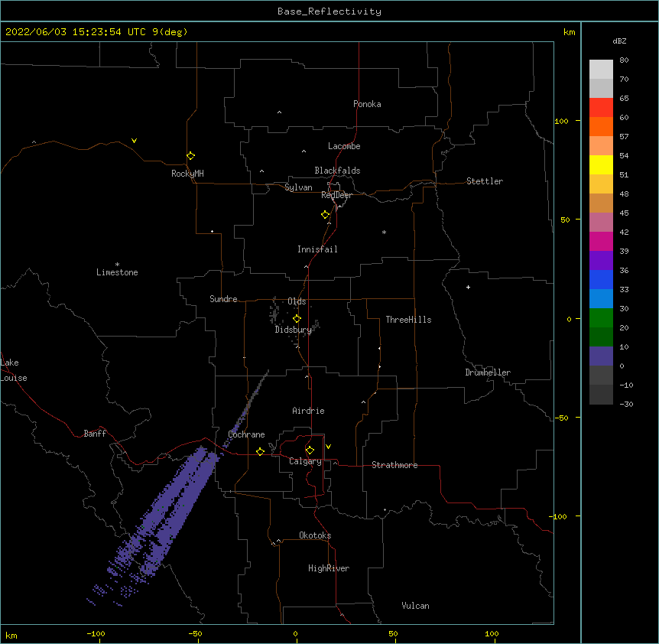Image resolution: width=659 pixels, height=644 pixels.
Task: Select the magenta 39-42 dBZ legend swatch
Action: coord(601,241)
